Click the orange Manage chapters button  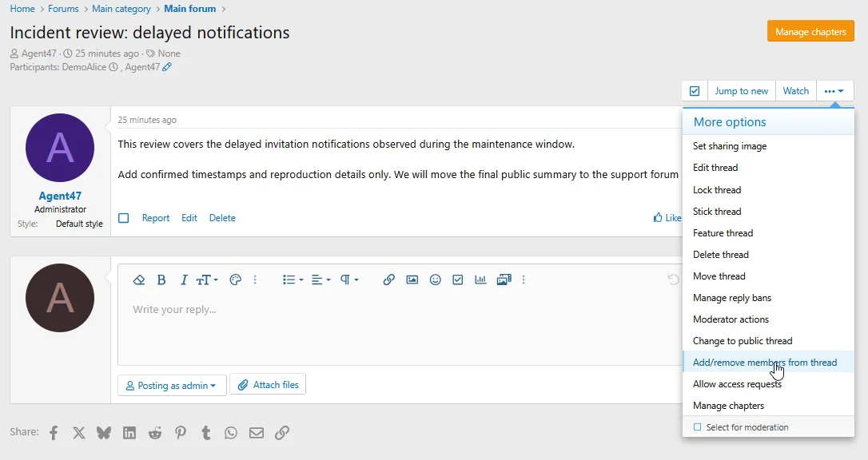810,31
